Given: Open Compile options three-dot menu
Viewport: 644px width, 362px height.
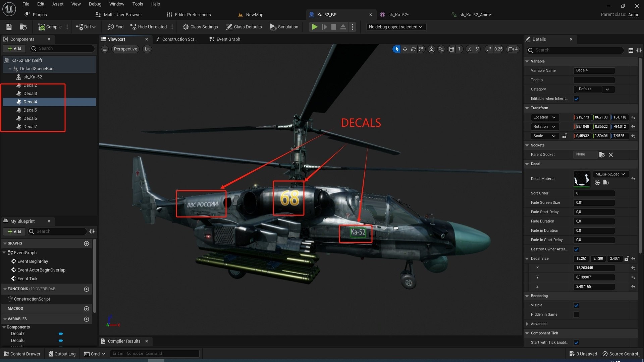Looking at the screenshot, I should click(x=67, y=27).
